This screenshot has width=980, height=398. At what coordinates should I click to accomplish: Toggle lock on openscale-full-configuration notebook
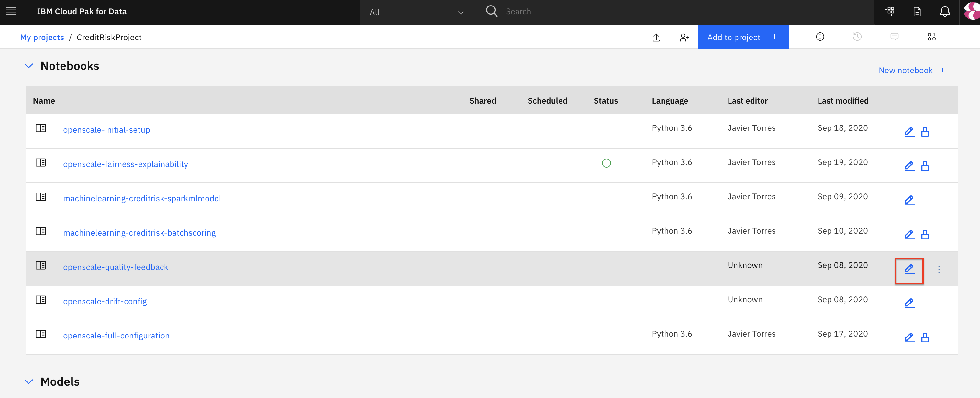click(x=925, y=338)
